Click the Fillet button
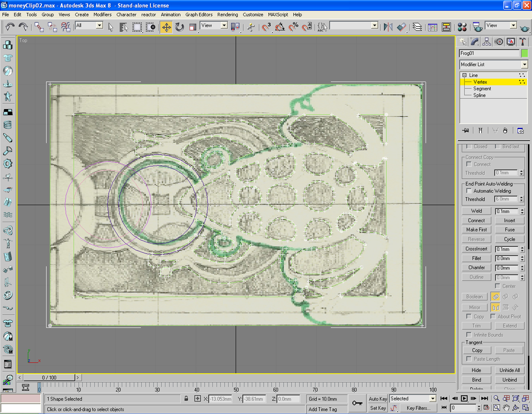 click(476, 258)
